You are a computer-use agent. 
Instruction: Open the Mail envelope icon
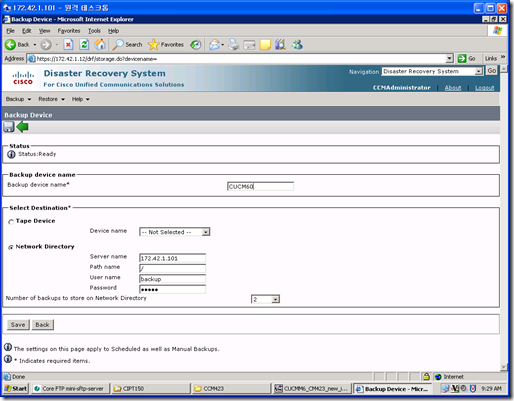[x=214, y=44]
